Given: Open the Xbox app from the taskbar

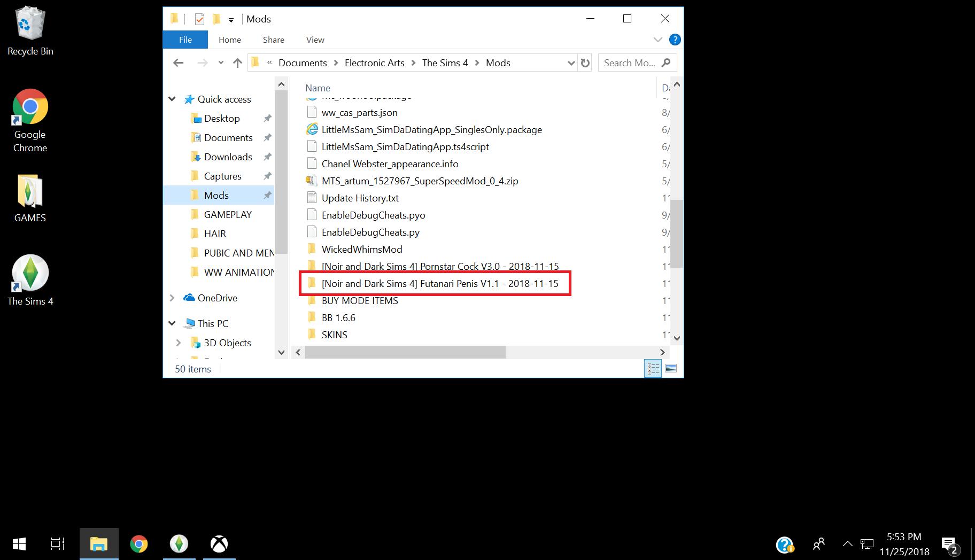Looking at the screenshot, I should (x=219, y=544).
